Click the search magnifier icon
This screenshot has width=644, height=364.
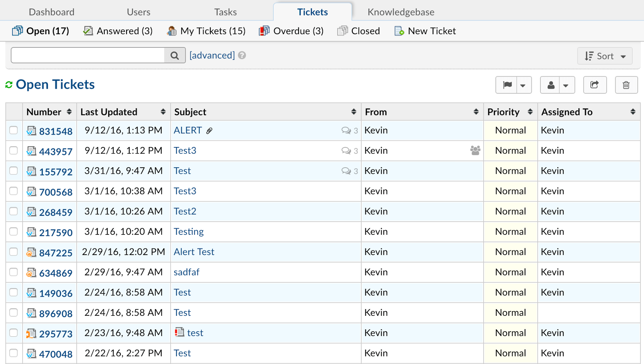175,56
